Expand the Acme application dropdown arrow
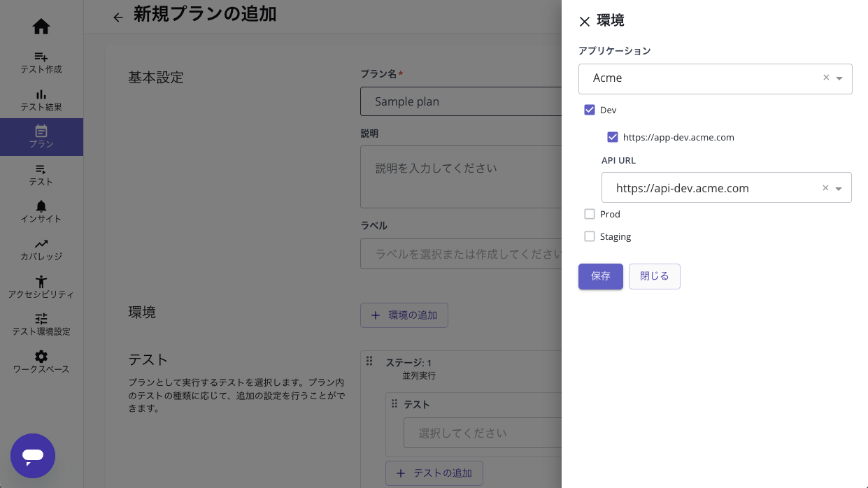The image size is (868, 488). 839,78
